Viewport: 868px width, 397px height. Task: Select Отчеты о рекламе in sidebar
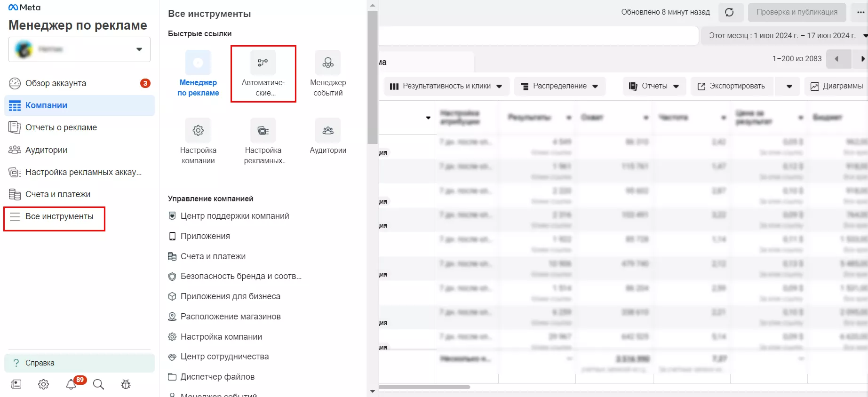pyautogui.click(x=80, y=127)
